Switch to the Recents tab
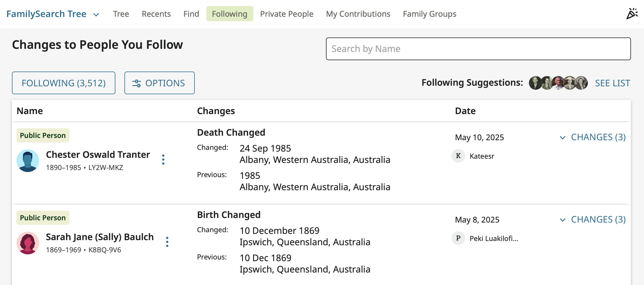This screenshot has width=644, height=285. 156,14
